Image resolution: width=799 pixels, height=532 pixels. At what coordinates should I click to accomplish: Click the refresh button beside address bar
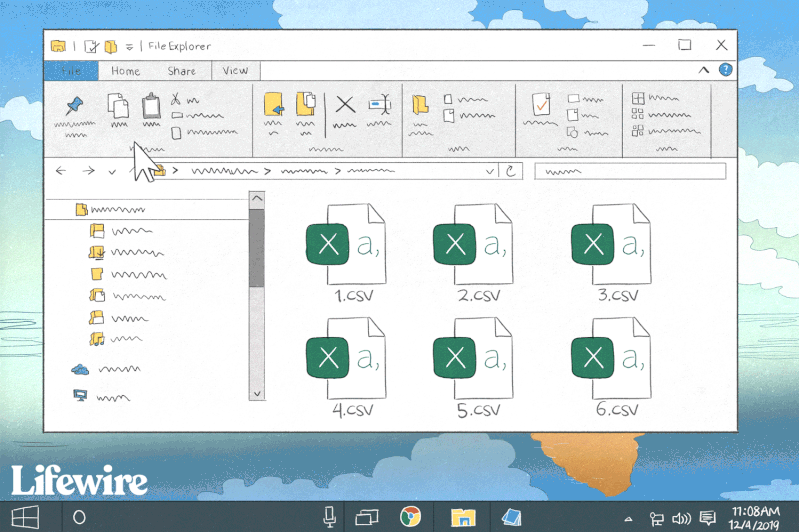(x=511, y=171)
